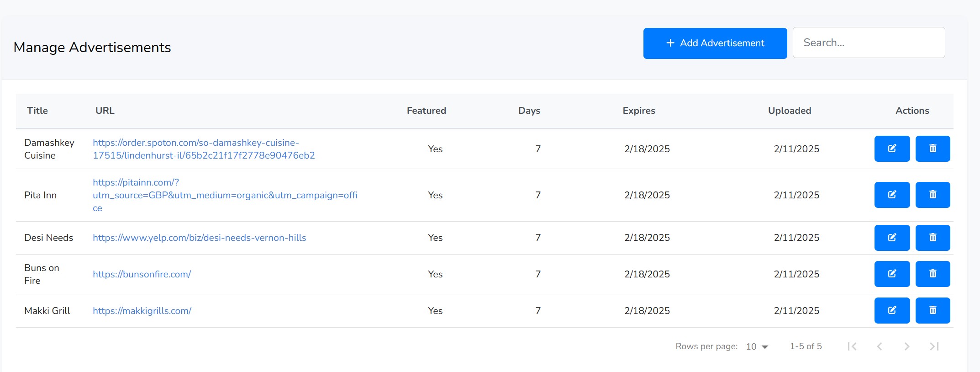Screen dimensions: 980x372
Task: Delete the Makki Grill advertisement
Action: coord(933,310)
